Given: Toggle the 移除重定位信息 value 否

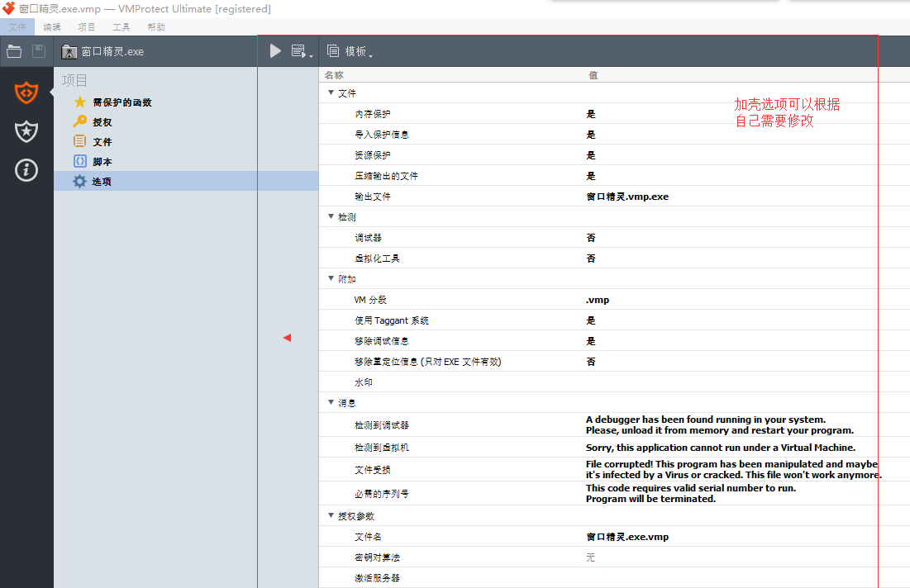Looking at the screenshot, I should tap(591, 361).
